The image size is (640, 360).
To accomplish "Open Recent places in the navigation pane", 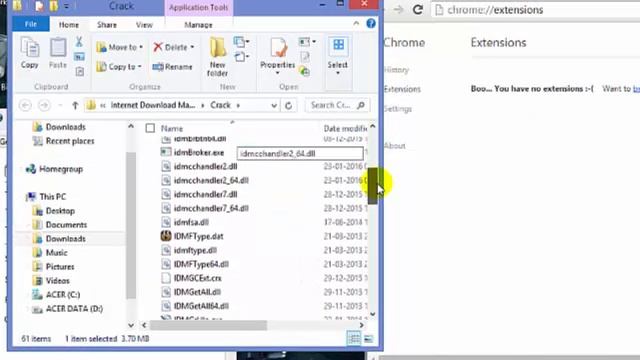I will [x=70, y=141].
